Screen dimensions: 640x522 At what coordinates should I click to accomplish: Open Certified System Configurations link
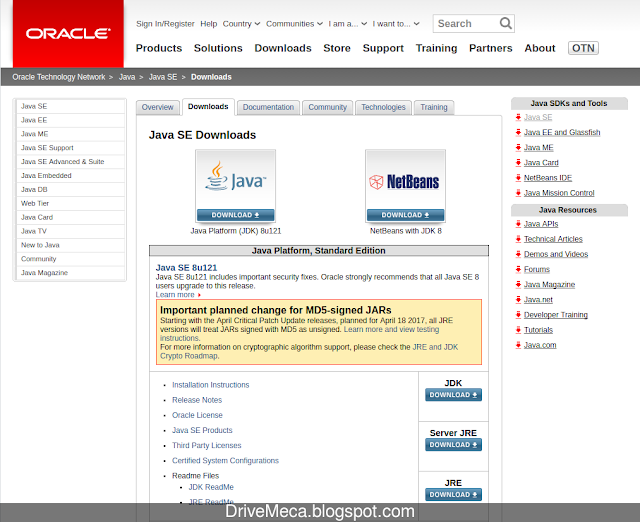click(x=225, y=460)
